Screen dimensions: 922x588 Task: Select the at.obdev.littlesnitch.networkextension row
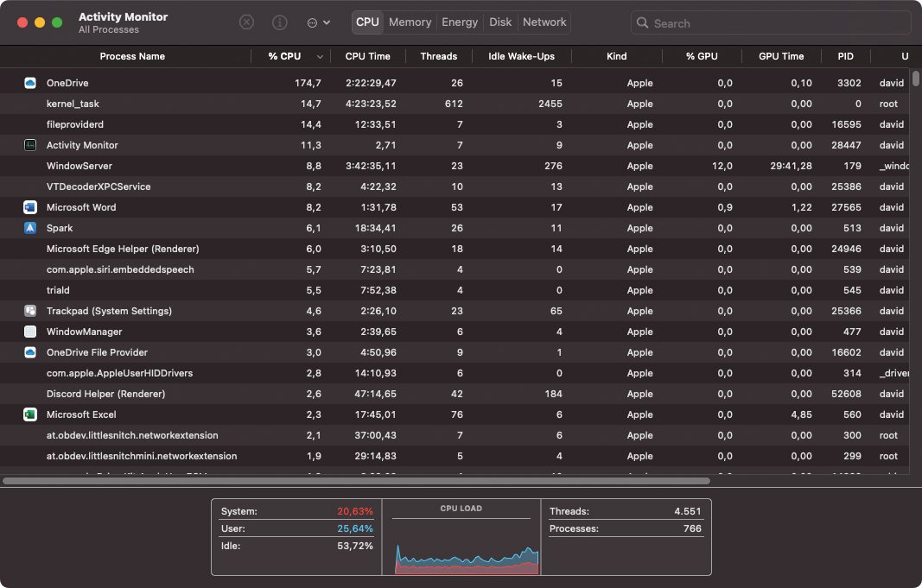coord(455,435)
